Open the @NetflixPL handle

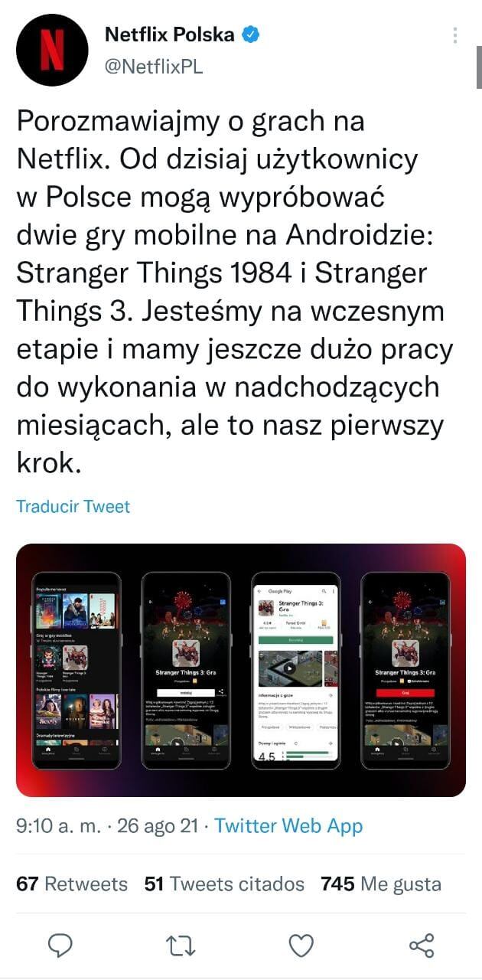click(153, 67)
